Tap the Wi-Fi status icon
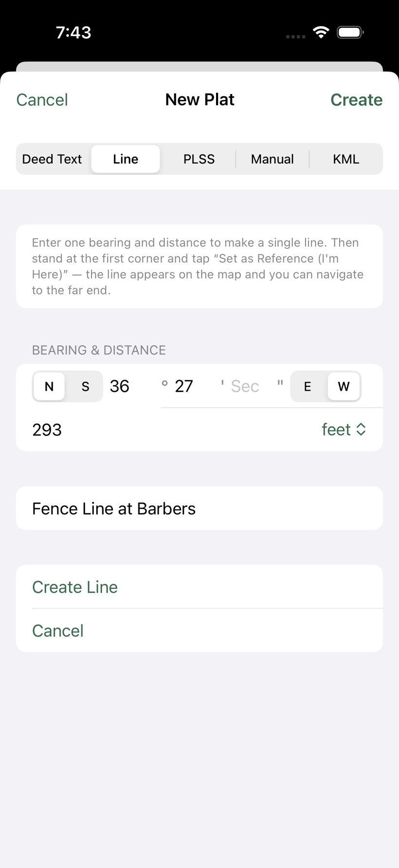Viewport: 399px width, 868px height. [x=321, y=33]
